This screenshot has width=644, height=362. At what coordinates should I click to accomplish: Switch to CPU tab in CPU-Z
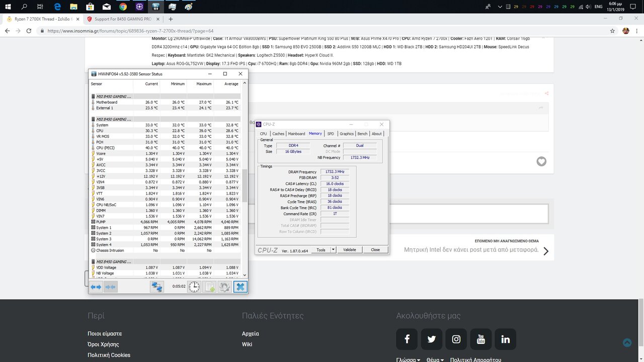tap(263, 134)
